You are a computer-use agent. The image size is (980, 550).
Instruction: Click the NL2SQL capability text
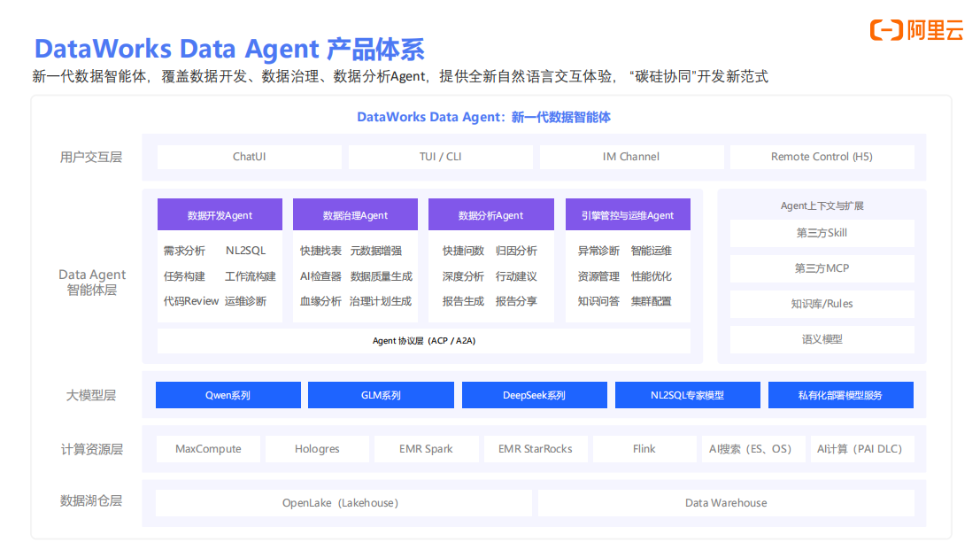point(245,251)
